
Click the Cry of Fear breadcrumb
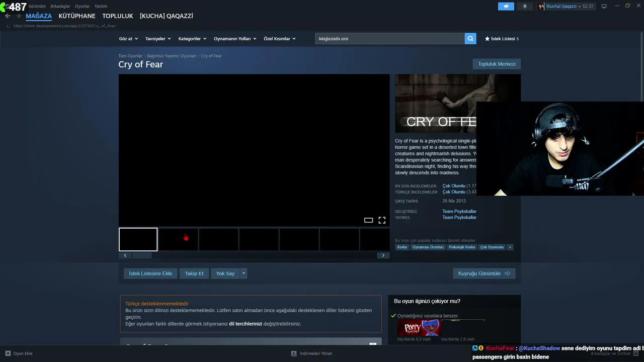point(211,56)
